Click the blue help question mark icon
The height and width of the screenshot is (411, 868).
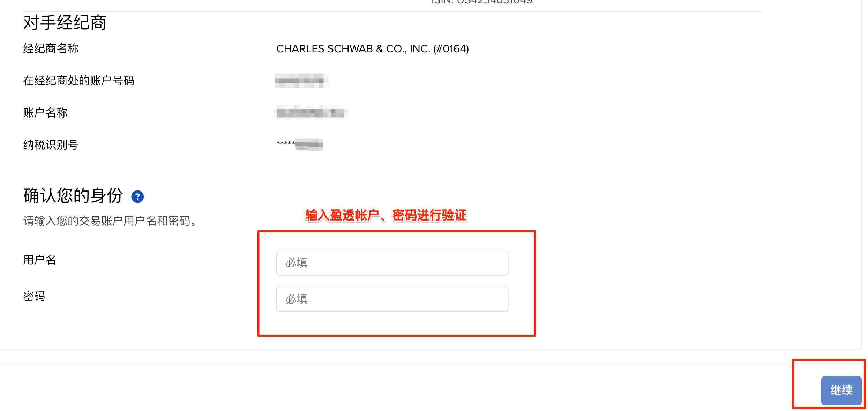tap(137, 197)
